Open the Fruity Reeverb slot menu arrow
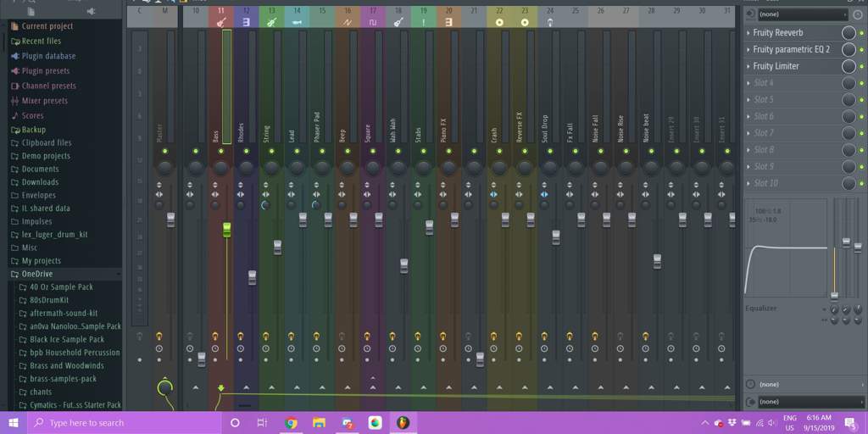 pos(748,33)
